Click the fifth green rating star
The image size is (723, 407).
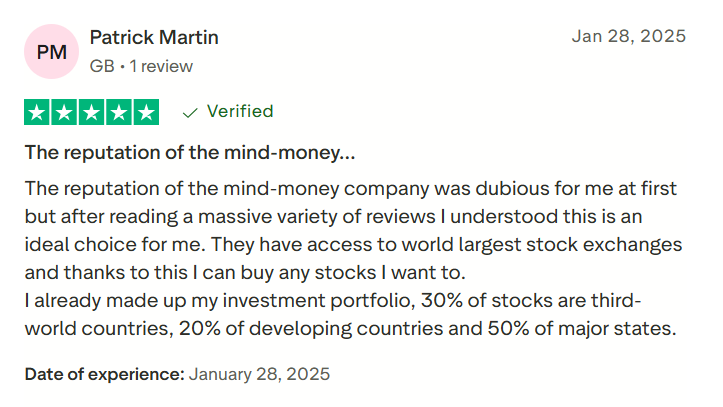pyautogui.click(x=145, y=112)
